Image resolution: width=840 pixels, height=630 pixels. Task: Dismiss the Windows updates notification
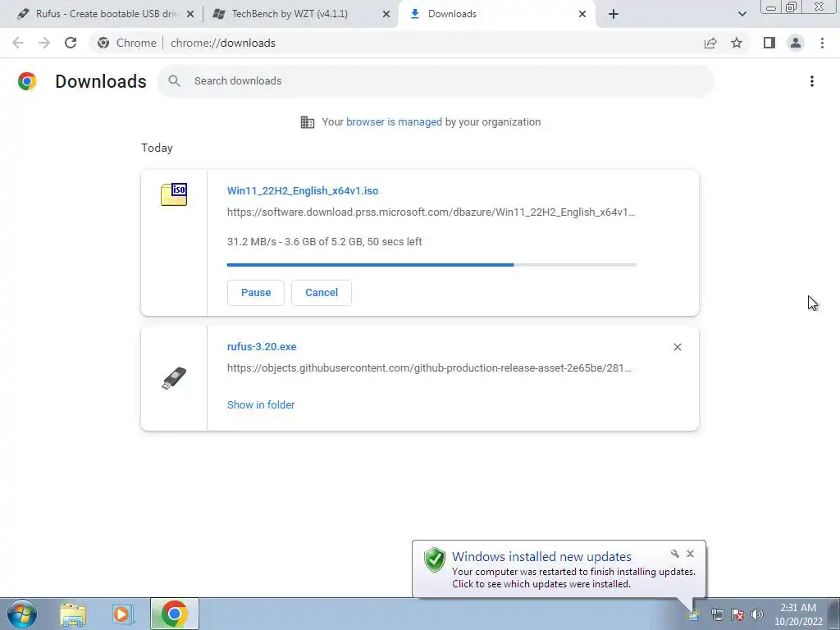690,554
